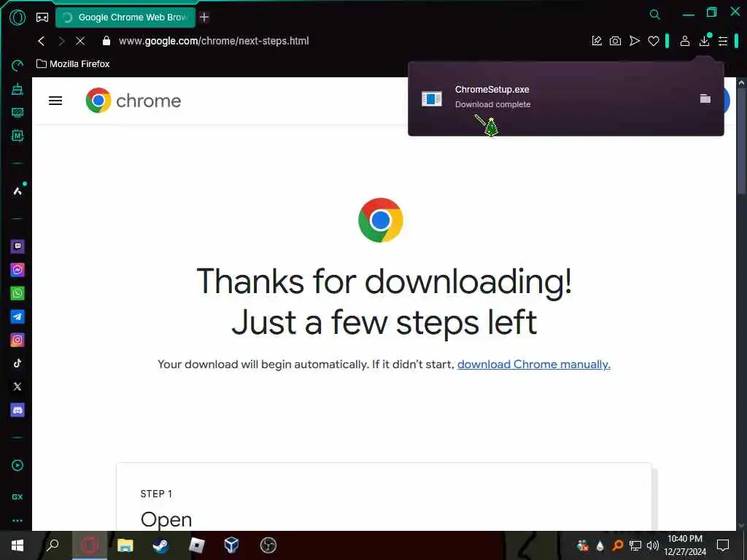Open sidebar three-dots setup menu
Screen dimensions: 747x560
tap(18, 521)
